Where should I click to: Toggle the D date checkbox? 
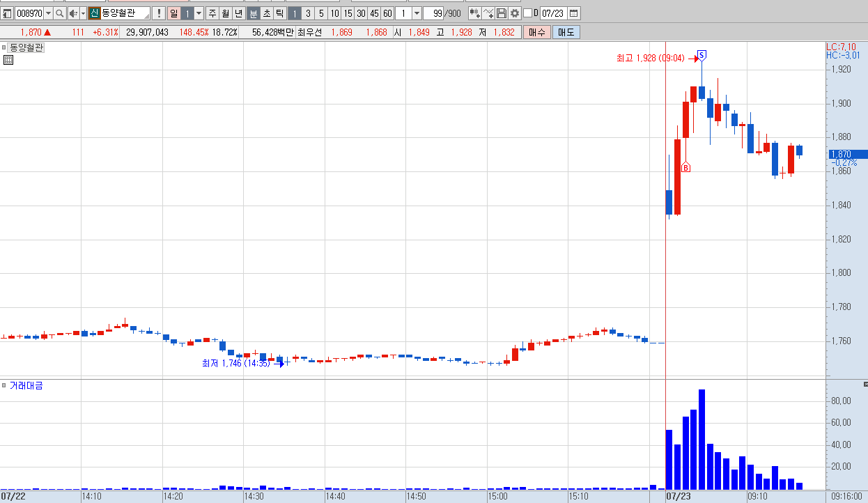[x=527, y=13]
